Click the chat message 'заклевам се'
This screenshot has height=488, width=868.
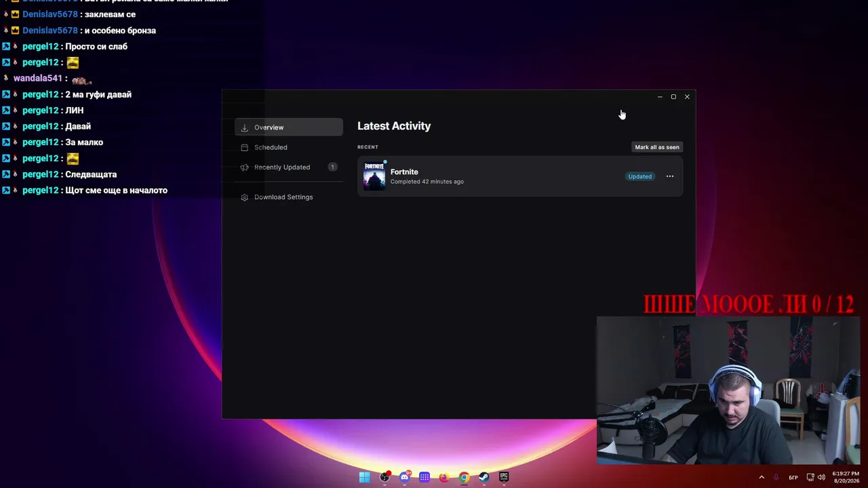[110, 14]
